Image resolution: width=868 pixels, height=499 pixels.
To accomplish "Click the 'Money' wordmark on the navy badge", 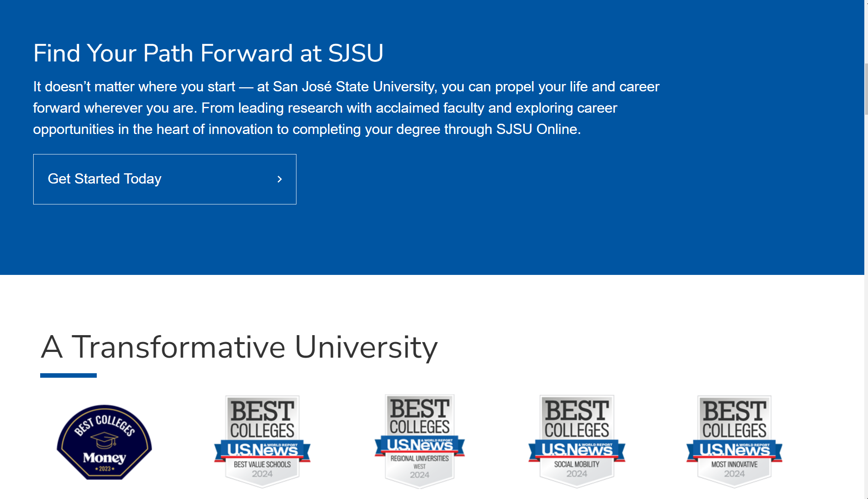I will [104, 458].
